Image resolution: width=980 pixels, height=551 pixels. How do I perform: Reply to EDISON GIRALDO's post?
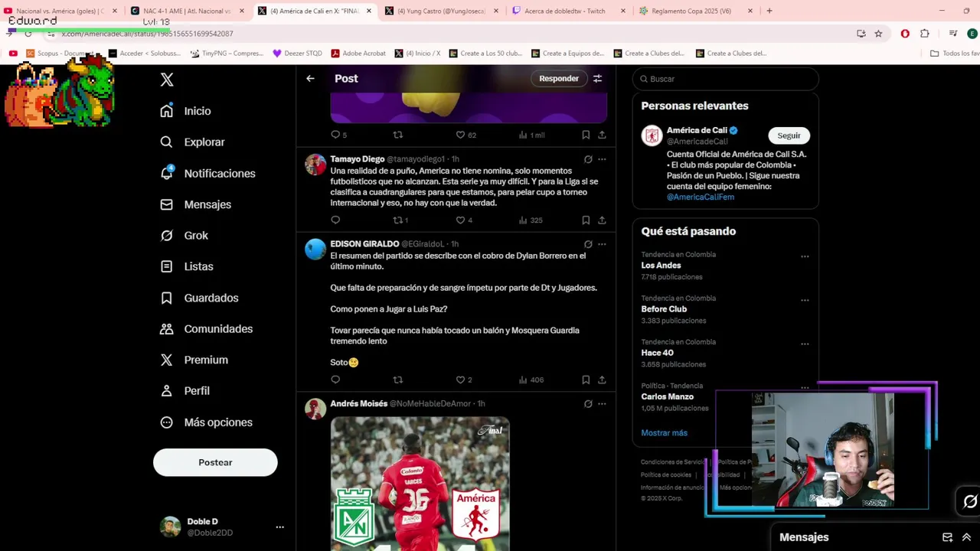(x=335, y=380)
